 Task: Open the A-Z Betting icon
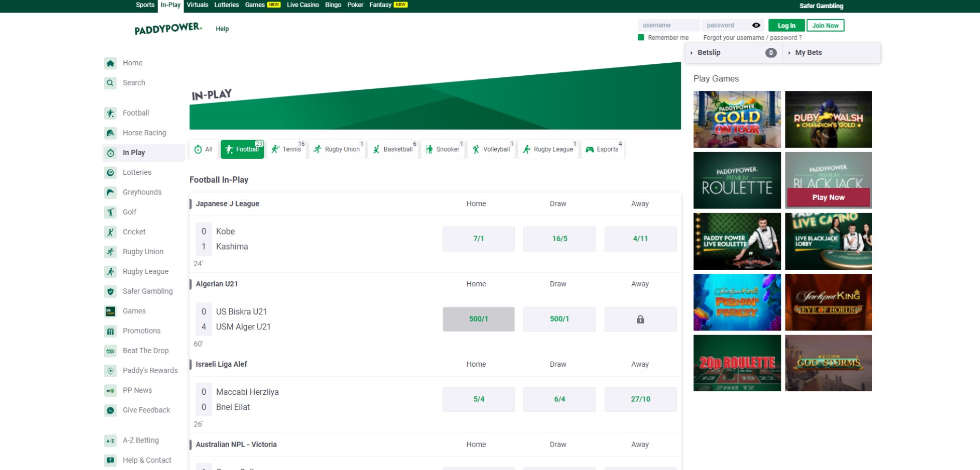tap(110, 440)
